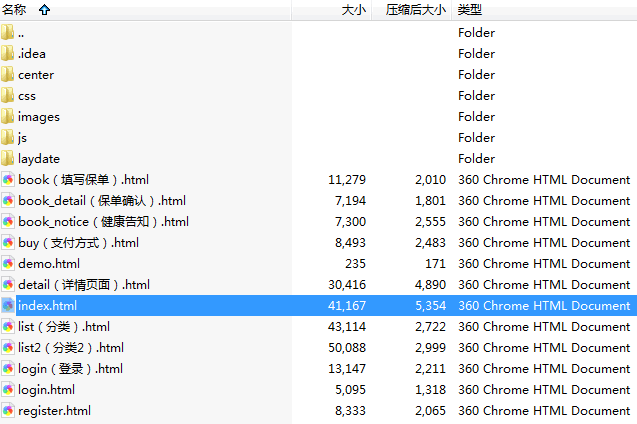The width and height of the screenshot is (637, 424).
Task: Select the js folder name
Action: [x=22, y=138]
